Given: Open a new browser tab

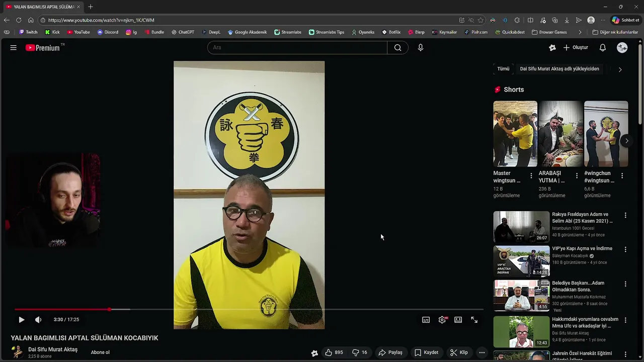Looking at the screenshot, I should [x=91, y=7].
